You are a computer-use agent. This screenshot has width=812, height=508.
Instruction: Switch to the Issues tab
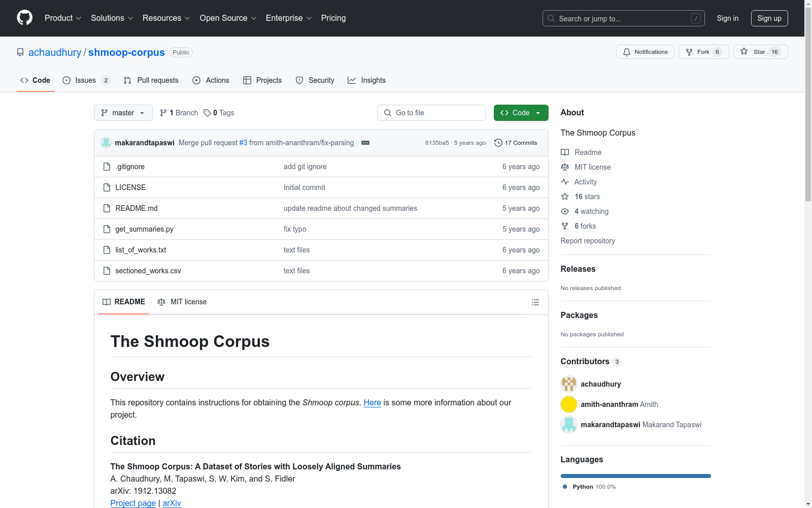coord(86,80)
